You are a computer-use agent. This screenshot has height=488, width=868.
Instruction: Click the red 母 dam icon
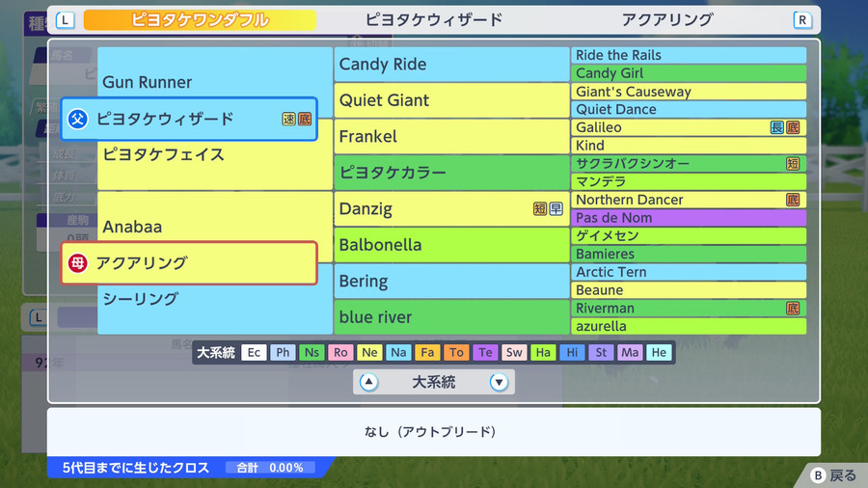click(x=77, y=263)
